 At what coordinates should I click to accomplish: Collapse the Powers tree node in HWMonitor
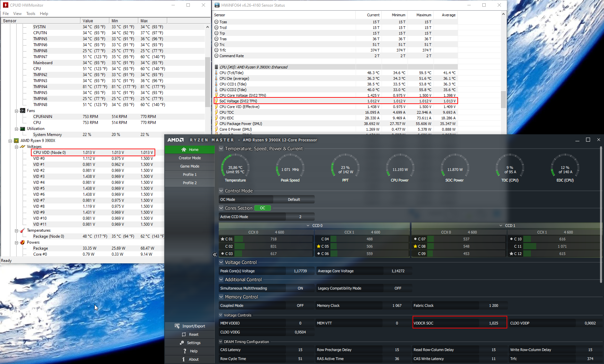click(16, 242)
